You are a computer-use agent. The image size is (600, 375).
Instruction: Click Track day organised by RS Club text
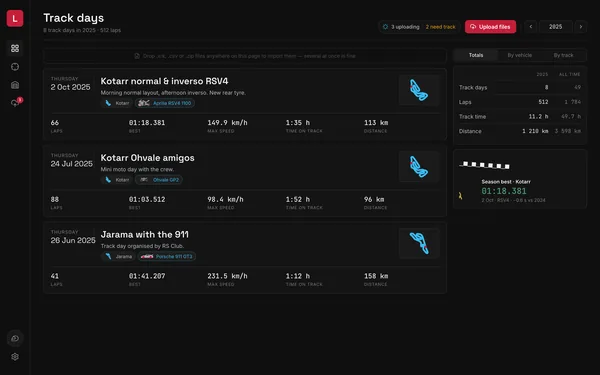pos(142,246)
